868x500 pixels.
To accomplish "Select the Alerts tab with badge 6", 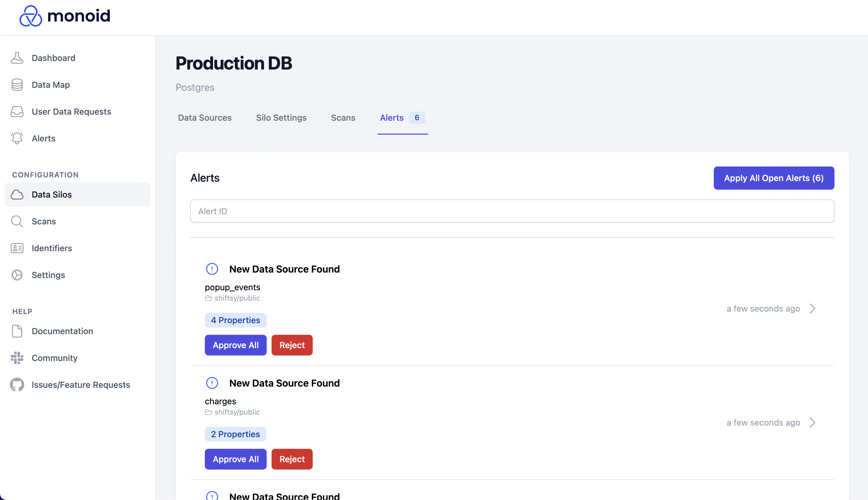I will click(x=403, y=118).
